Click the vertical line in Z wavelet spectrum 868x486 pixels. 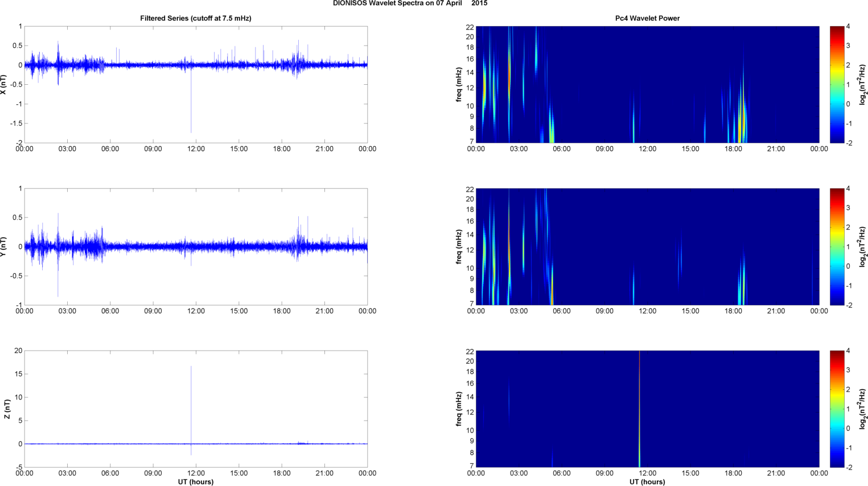639,409
